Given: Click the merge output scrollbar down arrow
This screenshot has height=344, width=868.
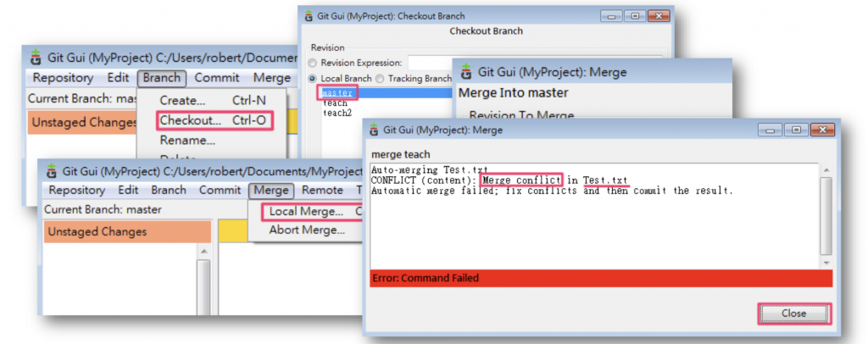Looking at the screenshot, I should tap(826, 263).
